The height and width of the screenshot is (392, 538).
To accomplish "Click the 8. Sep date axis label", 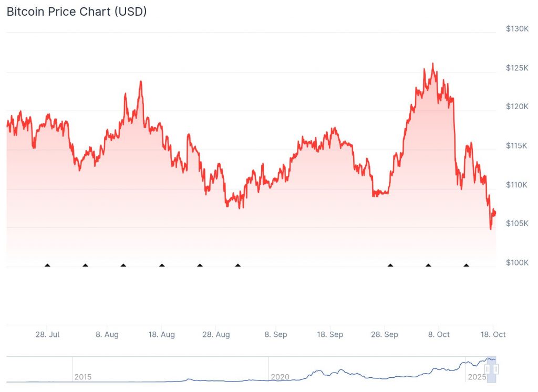I will tap(275, 334).
